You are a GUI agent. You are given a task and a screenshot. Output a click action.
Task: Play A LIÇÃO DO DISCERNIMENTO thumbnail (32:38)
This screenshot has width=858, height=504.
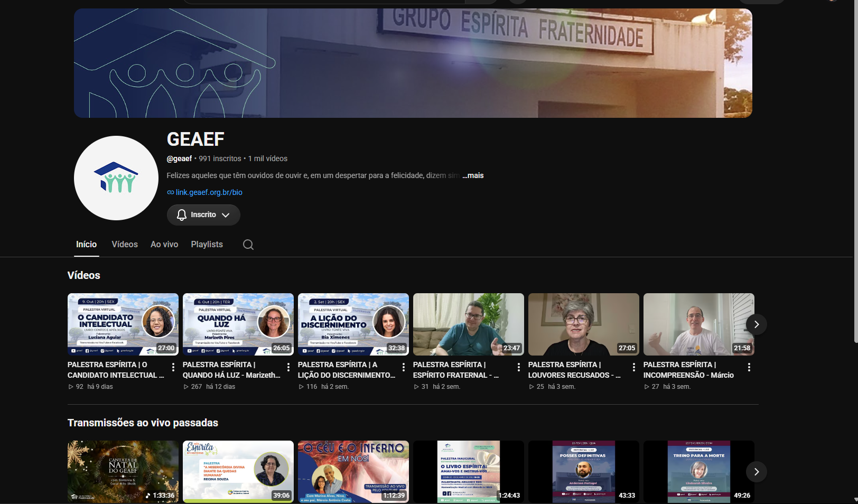pos(353,324)
